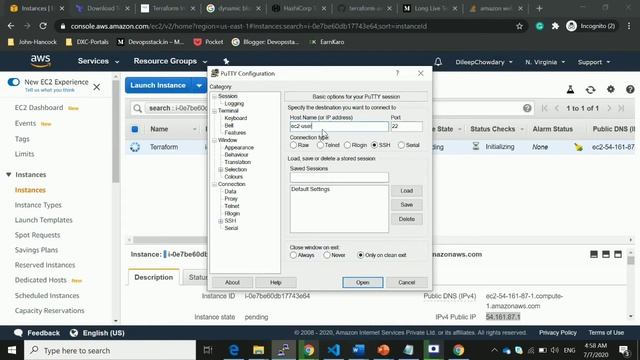Click Load saved session button

point(407,191)
